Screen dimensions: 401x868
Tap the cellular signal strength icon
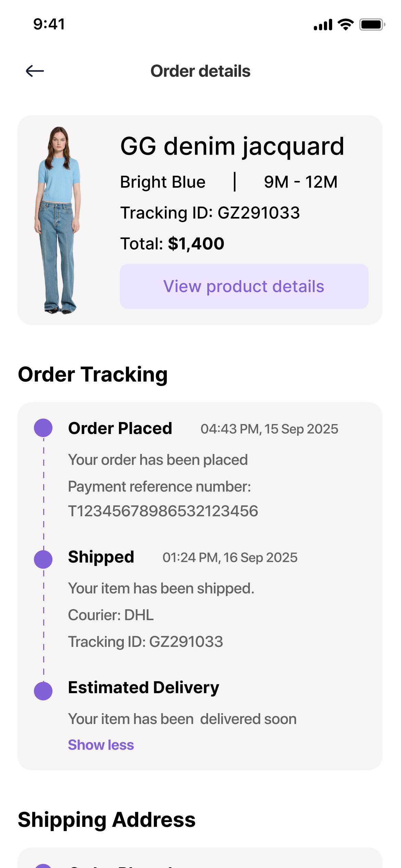coord(323,25)
